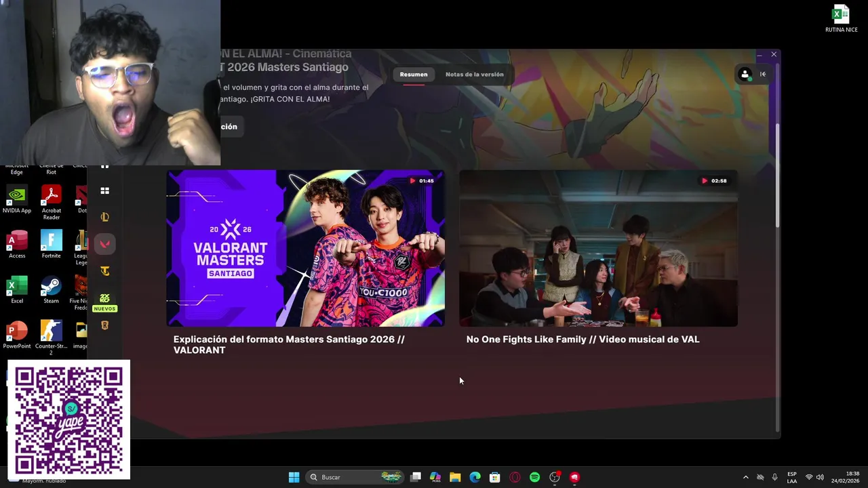The height and width of the screenshot is (488, 868).
Task: Select League of Legends in Riot sidebar
Action: click(x=104, y=217)
